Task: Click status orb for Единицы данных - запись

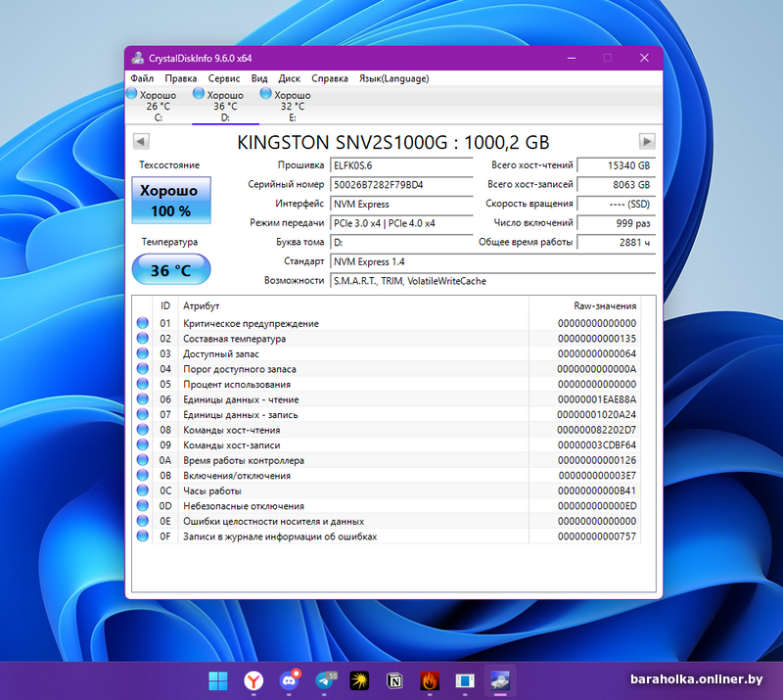Action: pos(142,414)
